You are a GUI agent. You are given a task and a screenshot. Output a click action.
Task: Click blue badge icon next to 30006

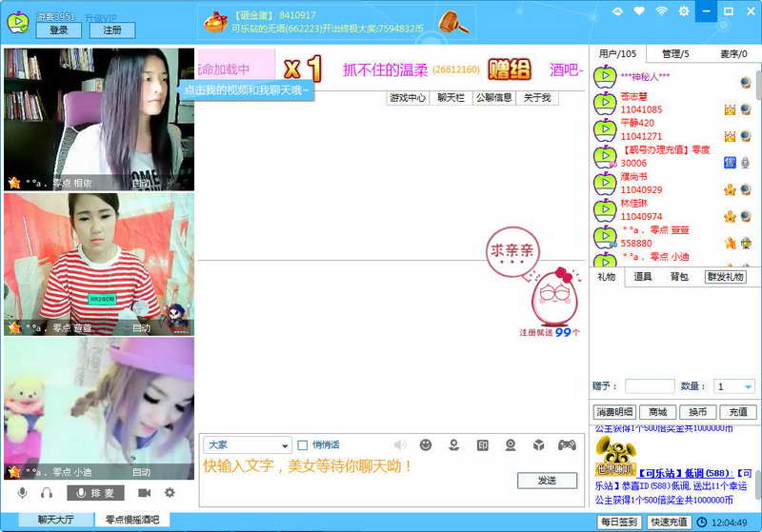730,163
